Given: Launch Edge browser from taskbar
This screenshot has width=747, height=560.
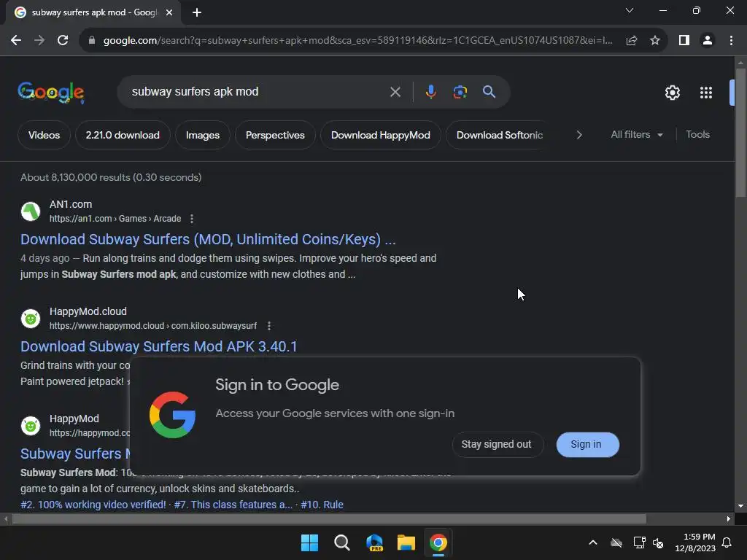Looking at the screenshot, I should point(374,542).
